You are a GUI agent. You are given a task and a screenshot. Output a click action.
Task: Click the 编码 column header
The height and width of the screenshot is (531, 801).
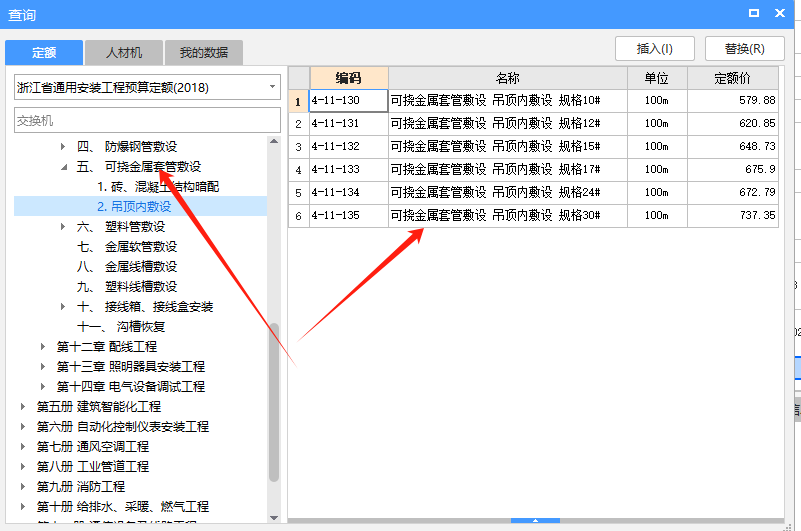pos(349,78)
